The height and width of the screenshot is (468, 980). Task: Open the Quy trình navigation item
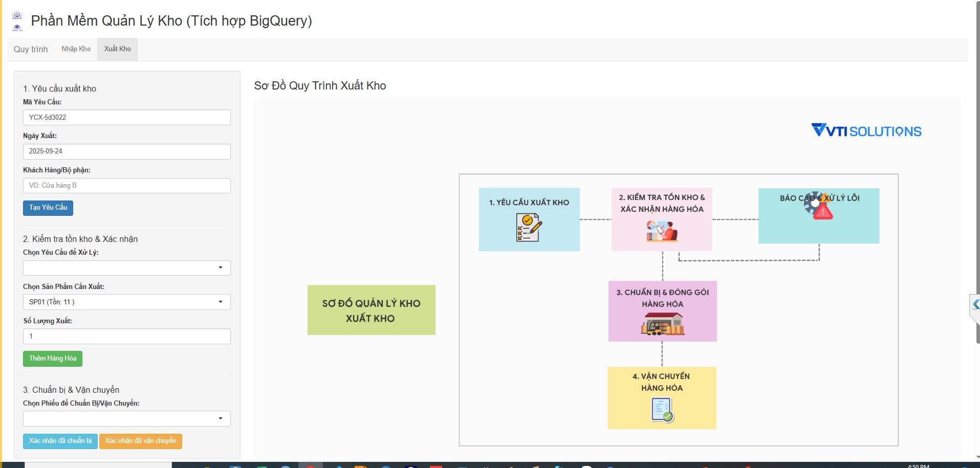click(31, 50)
